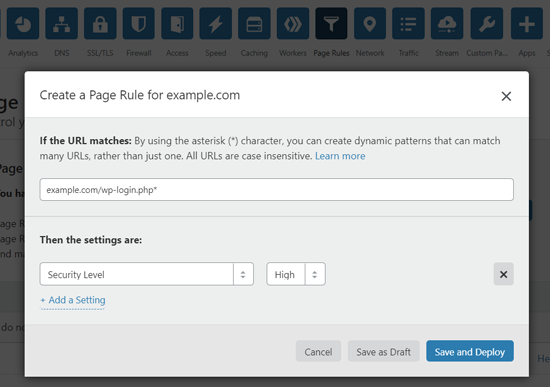Open the Workers icon
550x387 pixels.
click(293, 24)
